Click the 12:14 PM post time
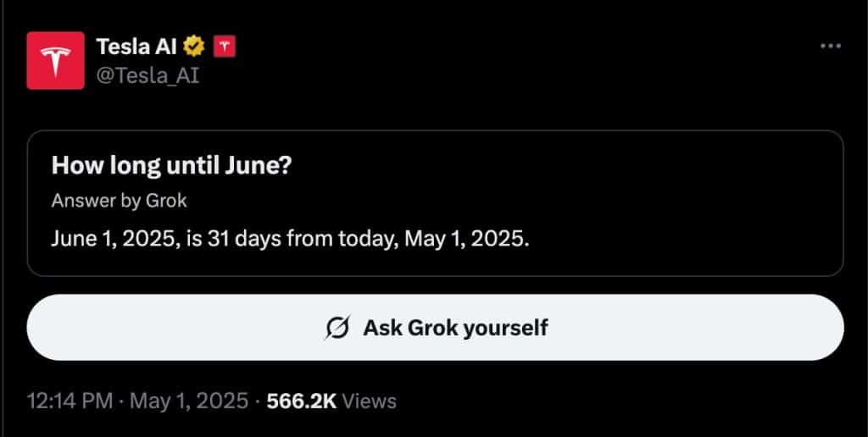The height and width of the screenshot is (437, 868). (x=70, y=401)
